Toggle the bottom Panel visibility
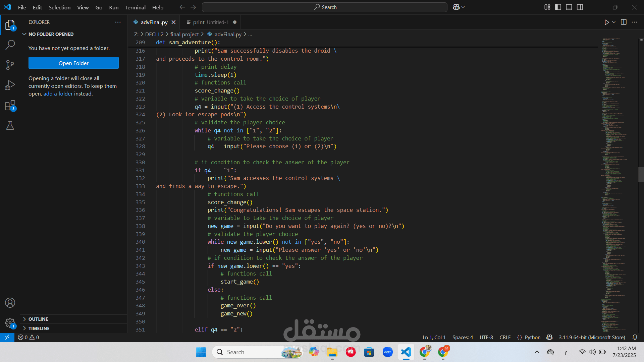The height and width of the screenshot is (362, 644). pos(569,7)
